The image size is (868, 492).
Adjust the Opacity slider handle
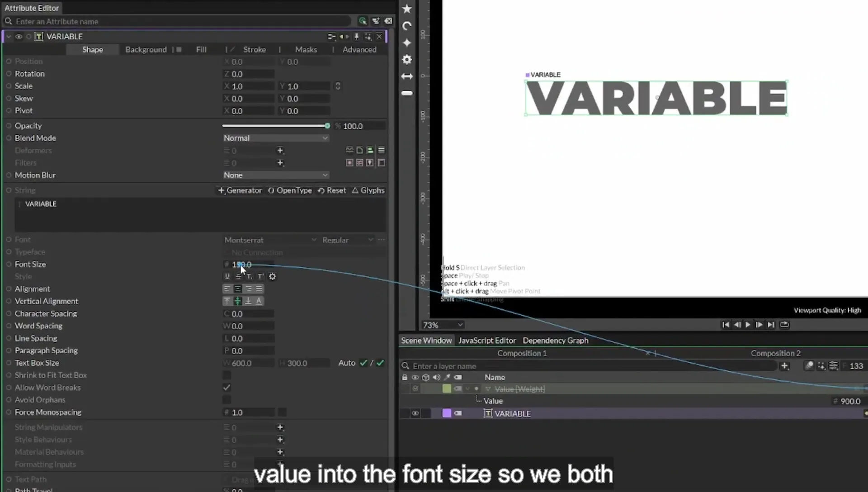[x=327, y=126]
